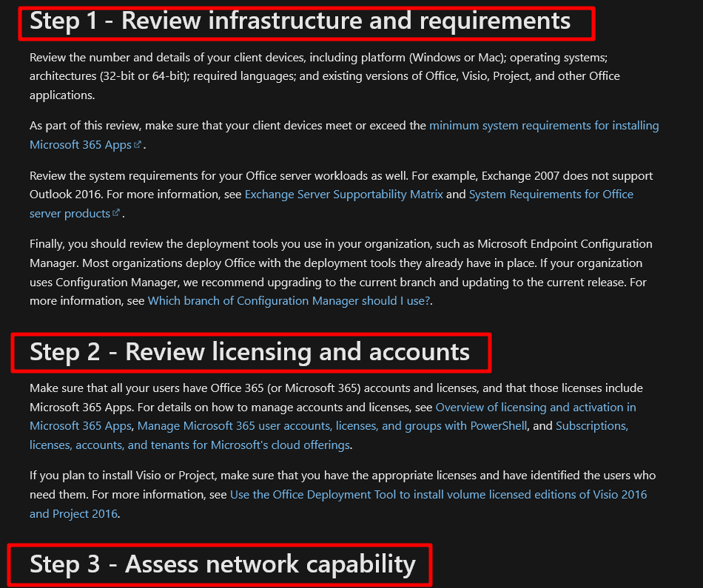Click the Step 1 Review infrastructure heading
Viewport: 703px width, 588px height.
coord(300,21)
